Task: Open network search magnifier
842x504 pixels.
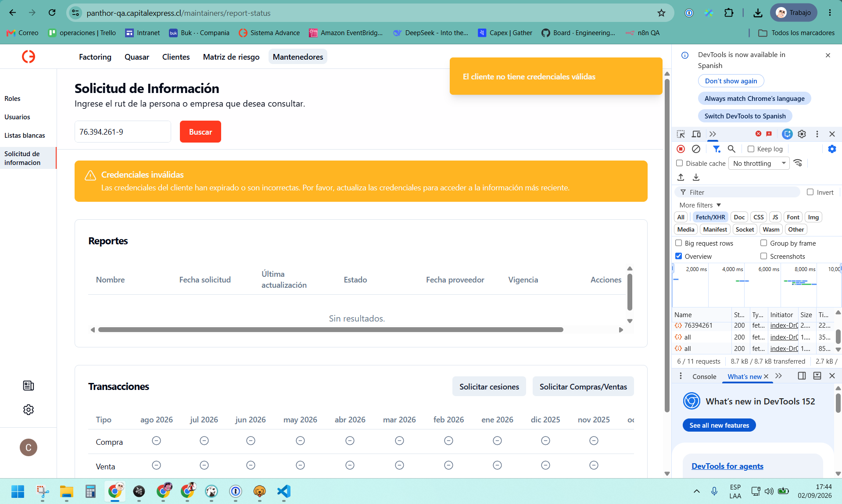Action: click(x=731, y=149)
